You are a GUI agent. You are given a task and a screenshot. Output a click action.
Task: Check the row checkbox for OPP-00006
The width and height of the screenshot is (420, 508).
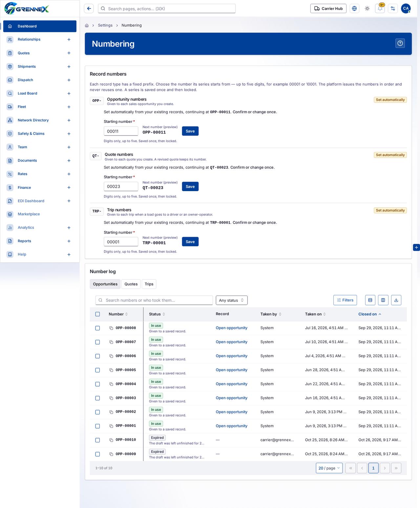click(97, 356)
